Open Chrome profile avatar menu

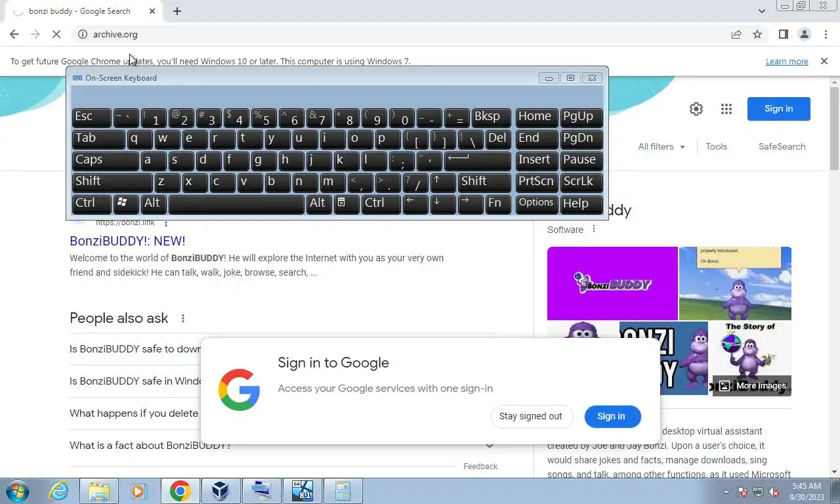[x=804, y=34]
